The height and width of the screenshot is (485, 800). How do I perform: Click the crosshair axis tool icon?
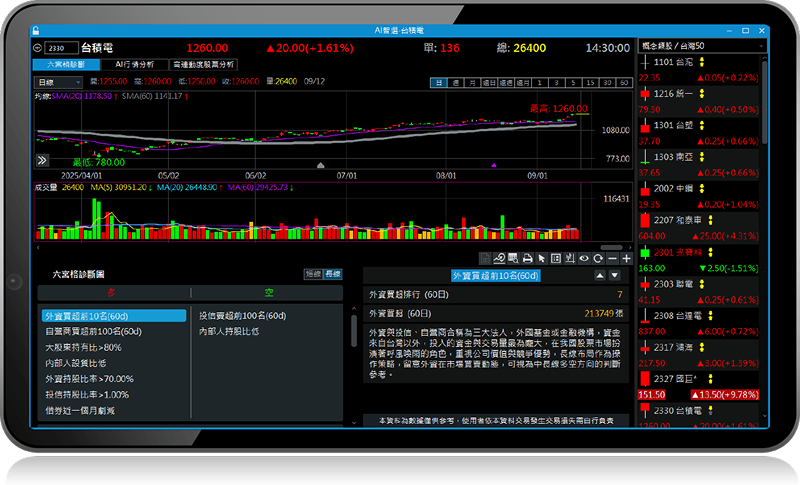570,259
